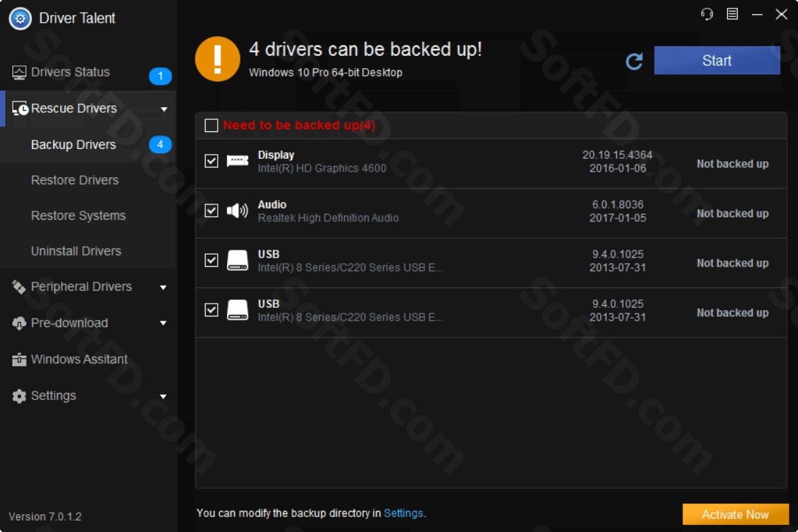Screen dimensions: 798x532
Task: Click Not backed up status for Audio
Action: coord(732,214)
